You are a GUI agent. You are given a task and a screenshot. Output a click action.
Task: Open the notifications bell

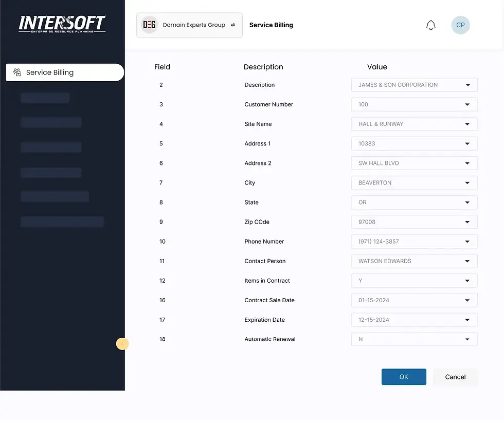click(x=431, y=25)
